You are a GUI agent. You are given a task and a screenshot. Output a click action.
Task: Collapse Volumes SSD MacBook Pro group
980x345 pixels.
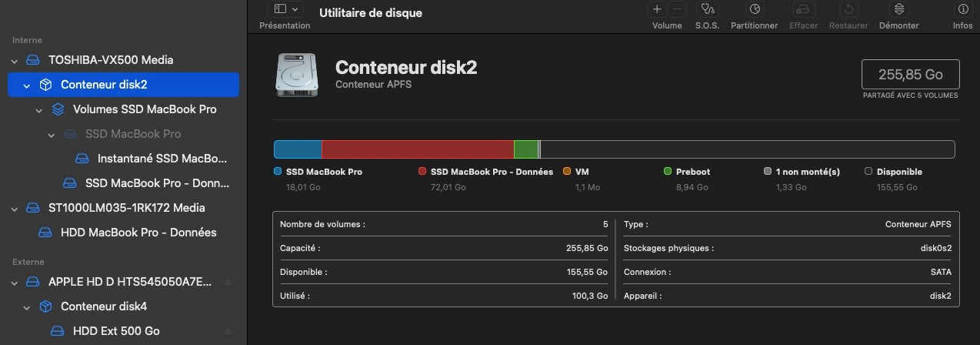pyautogui.click(x=39, y=109)
